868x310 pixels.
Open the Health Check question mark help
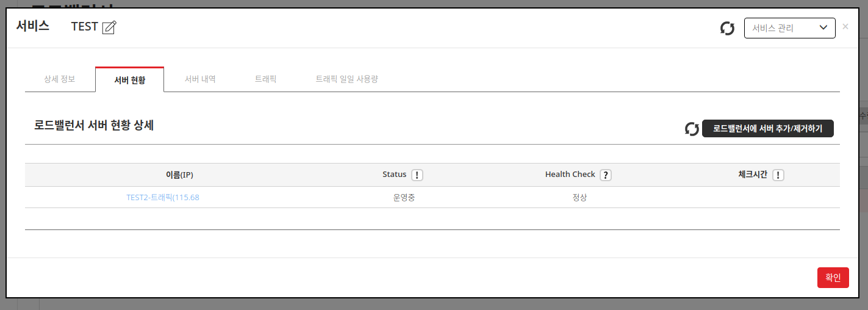(x=605, y=175)
